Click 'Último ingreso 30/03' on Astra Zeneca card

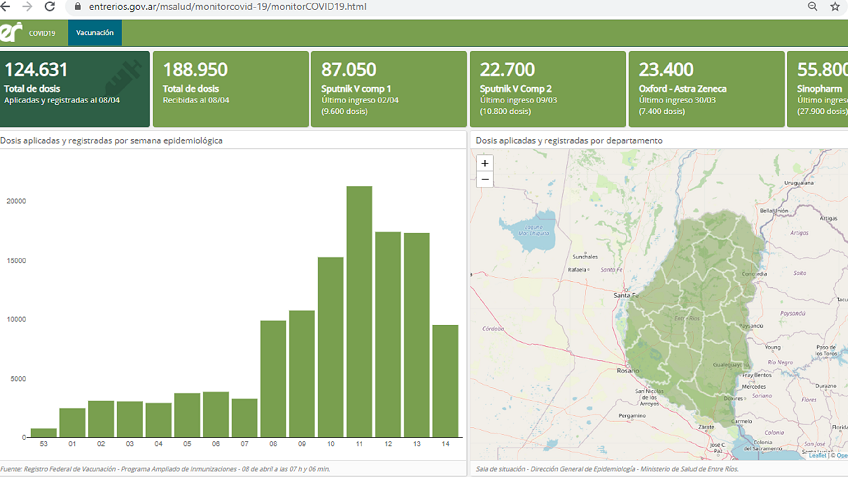[677, 100]
